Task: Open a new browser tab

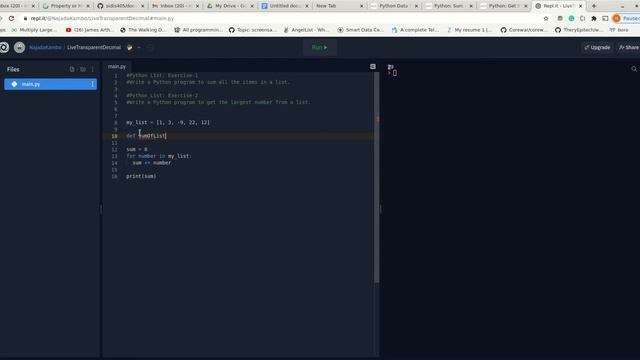Action: click(593, 6)
